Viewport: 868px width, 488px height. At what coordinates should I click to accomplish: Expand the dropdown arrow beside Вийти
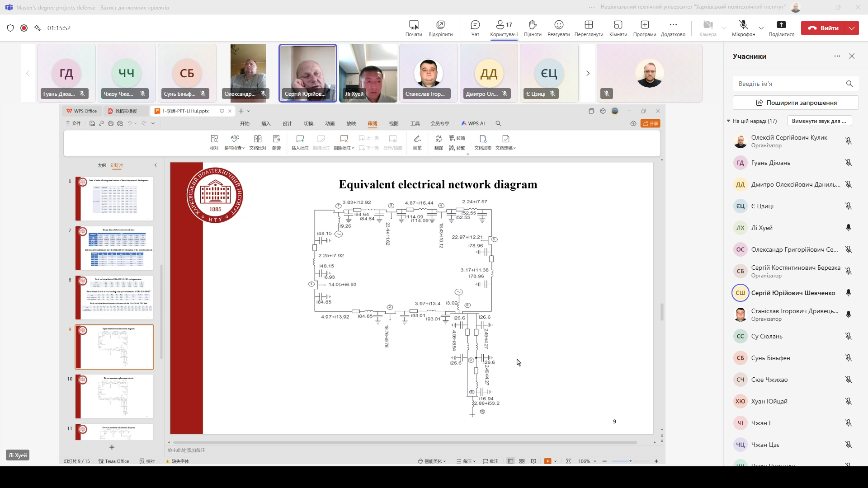pos(852,28)
